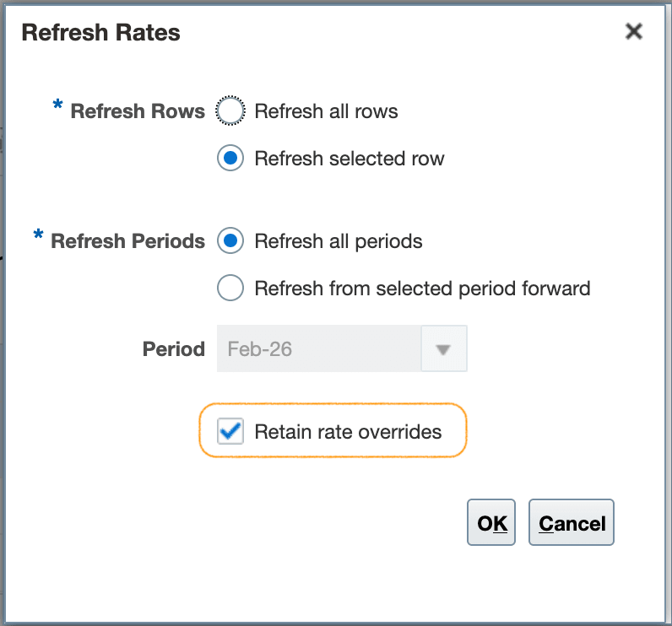Click the "Refresh Rows" field label
This screenshot has height=626, width=672.
[x=138, y=112]
